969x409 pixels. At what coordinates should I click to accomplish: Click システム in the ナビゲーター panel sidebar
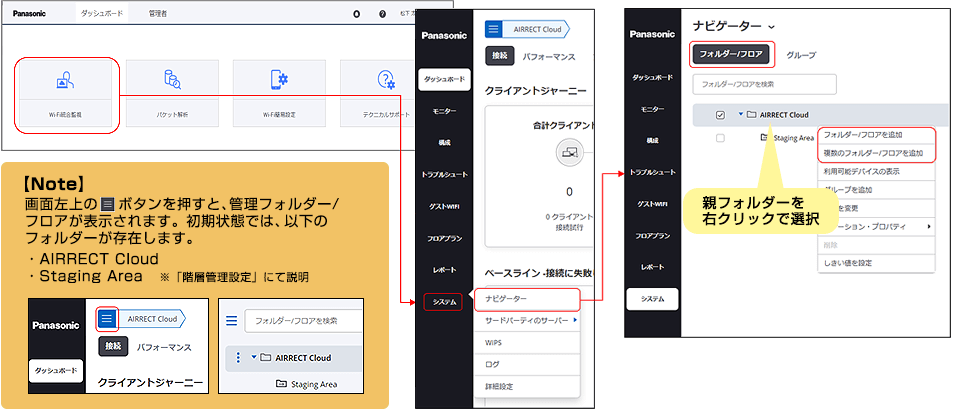[x=653, y=298]
